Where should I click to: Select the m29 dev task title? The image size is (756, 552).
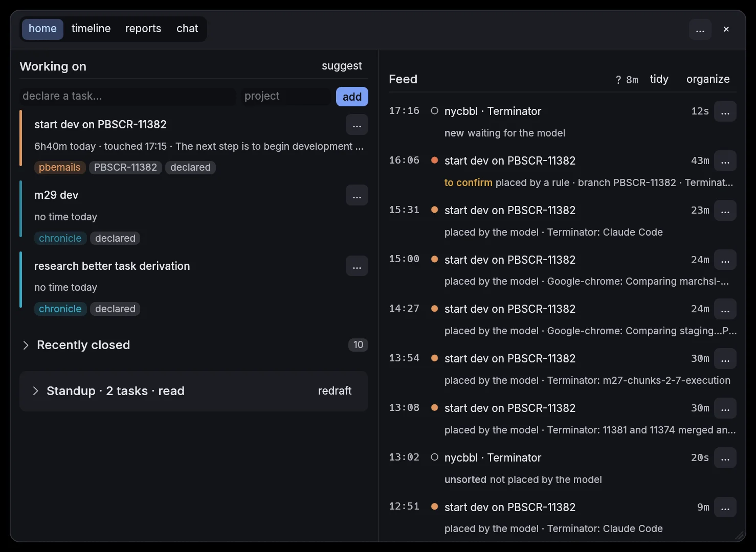56,195
